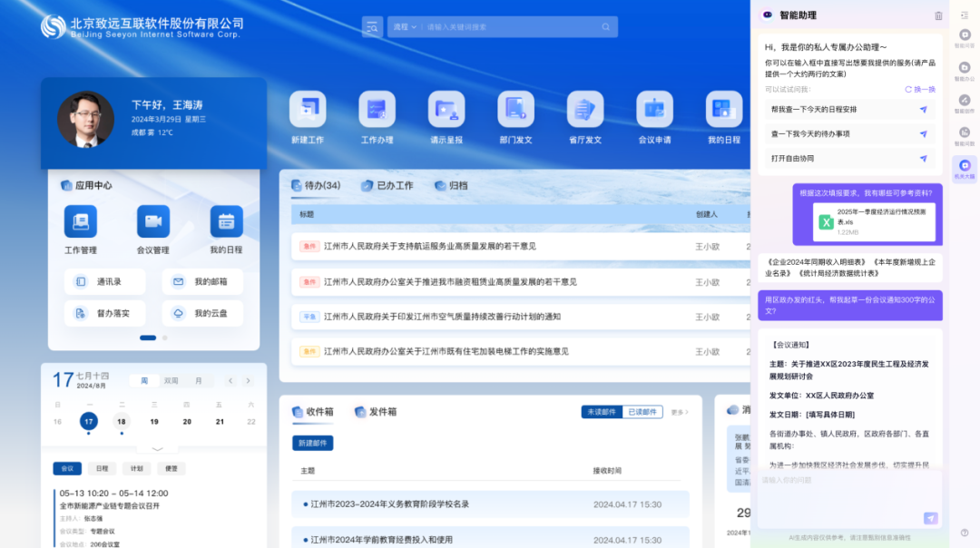Click the help question mark icon
This screenshot has width=980, height=548.
click(965, 533)
